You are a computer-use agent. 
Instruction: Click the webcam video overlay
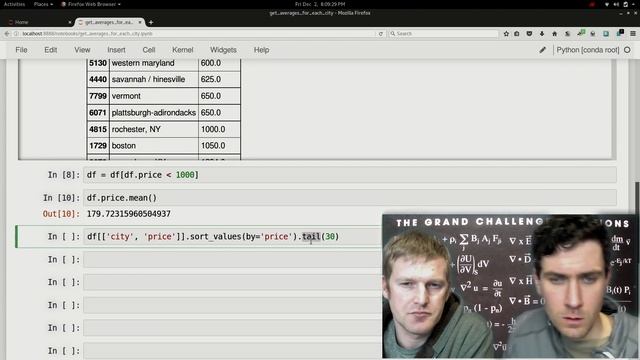(509, 287)
